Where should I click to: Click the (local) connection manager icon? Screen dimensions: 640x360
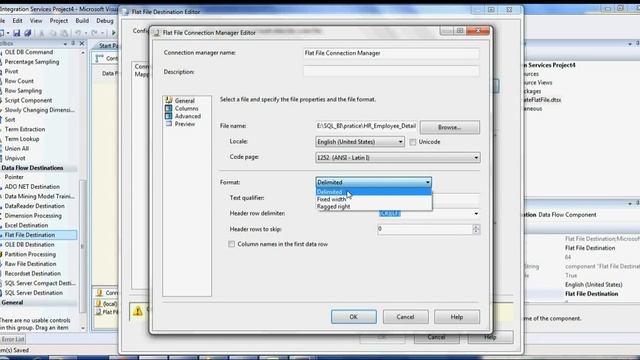(99, 303)
